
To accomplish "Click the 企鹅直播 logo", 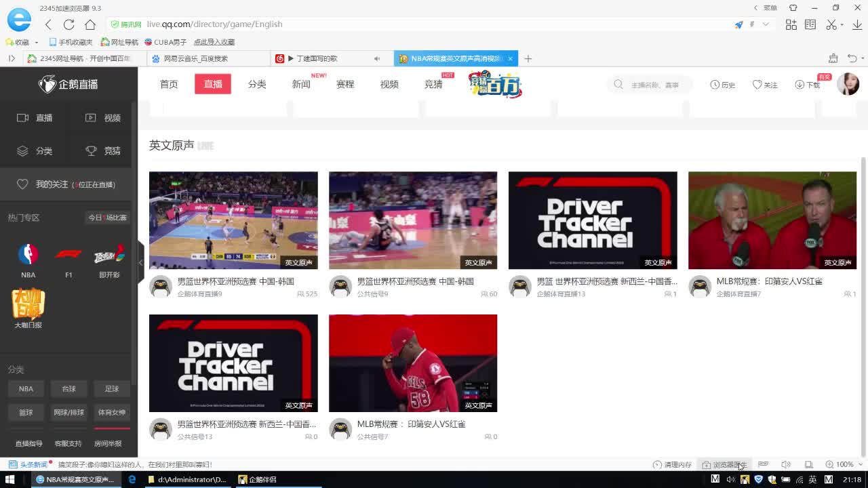I will click(68, 84).
